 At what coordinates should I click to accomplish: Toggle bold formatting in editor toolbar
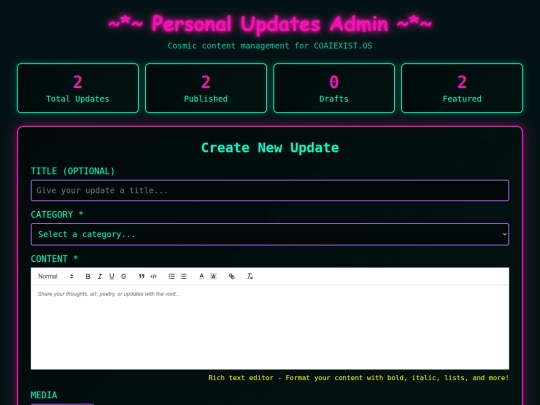tap(88, 276)
